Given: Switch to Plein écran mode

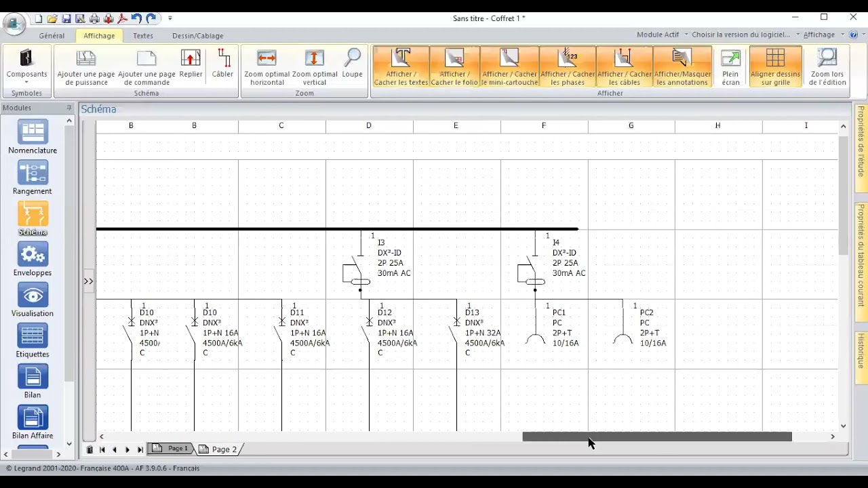Looking at the screenshot, I should [730, 67].
